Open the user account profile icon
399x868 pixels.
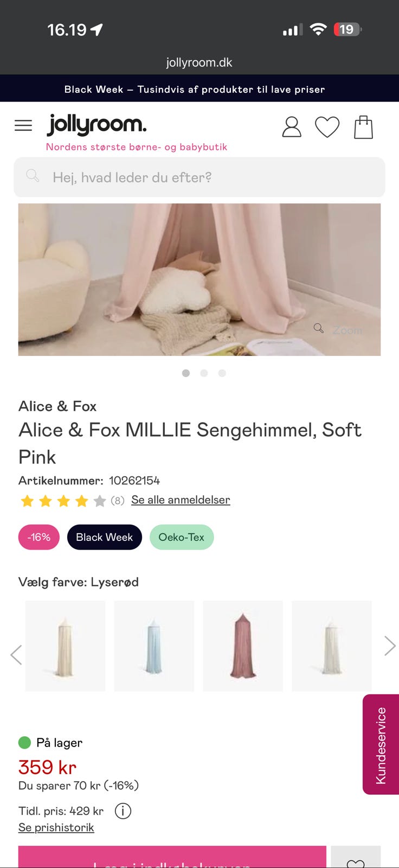pyautogui.click(x=292, y=127)
